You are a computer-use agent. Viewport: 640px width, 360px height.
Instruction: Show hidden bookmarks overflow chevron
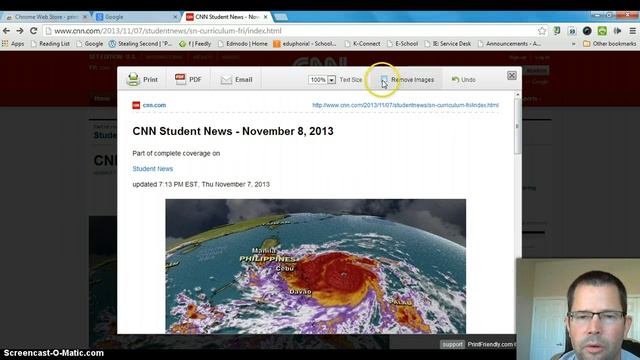(x=574, y=44)
